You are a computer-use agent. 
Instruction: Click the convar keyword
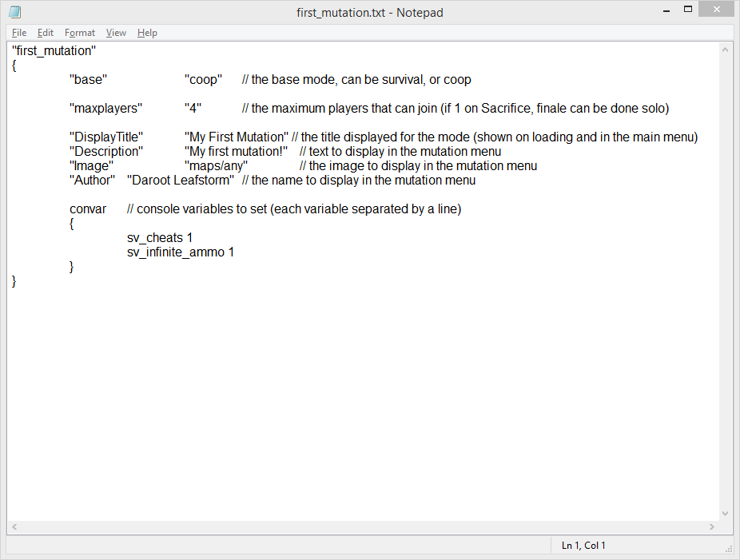[x=88, y=209]
